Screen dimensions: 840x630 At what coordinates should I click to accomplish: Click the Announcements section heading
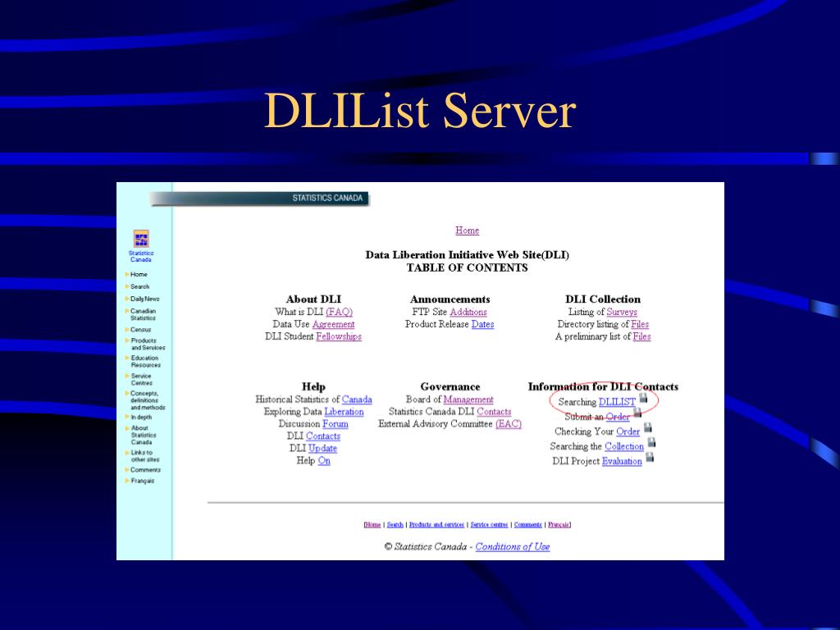click(x=450, y=299)
